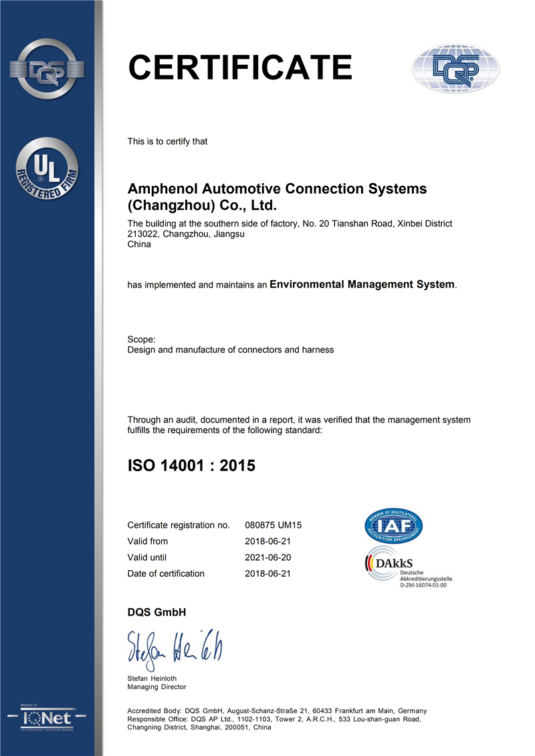This screenshot has width=535, height=756.
Task: Click the audit verification paragraph
Action: point(299,424)
